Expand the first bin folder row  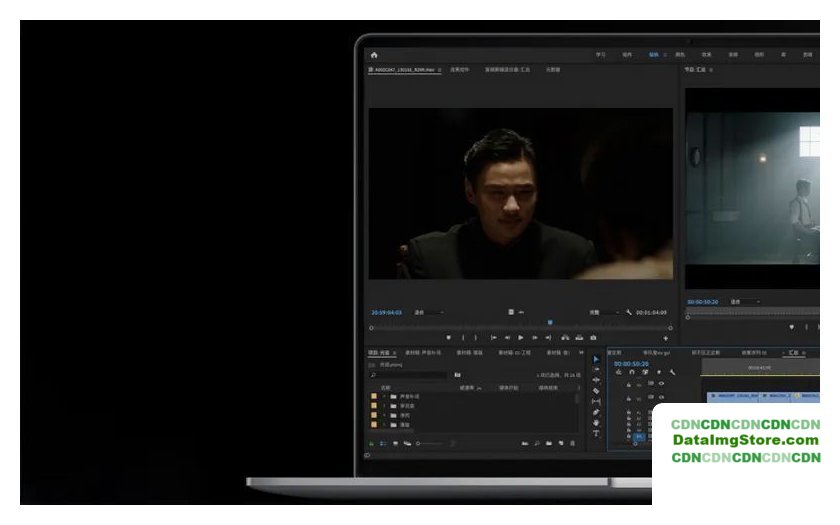coord(384,396)
